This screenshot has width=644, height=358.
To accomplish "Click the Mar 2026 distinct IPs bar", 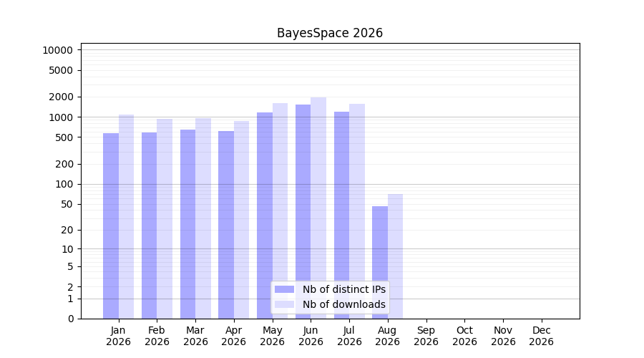I will click(187, 224).
